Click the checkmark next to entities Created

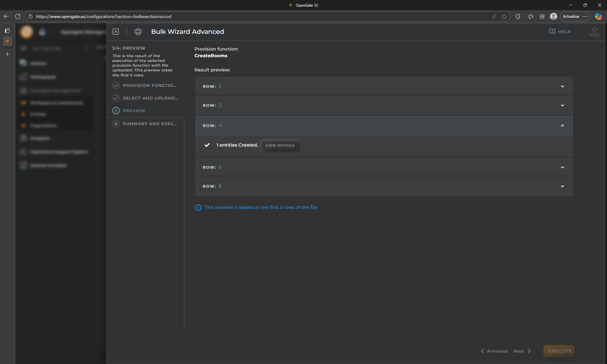[207, 145]
